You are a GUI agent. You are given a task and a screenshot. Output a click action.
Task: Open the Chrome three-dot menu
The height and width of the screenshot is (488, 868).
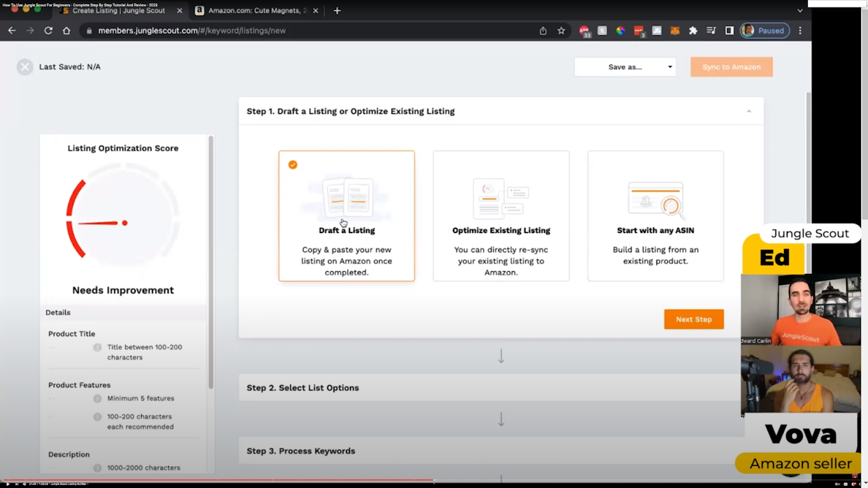pyautogui.click(x=800, y=31)
